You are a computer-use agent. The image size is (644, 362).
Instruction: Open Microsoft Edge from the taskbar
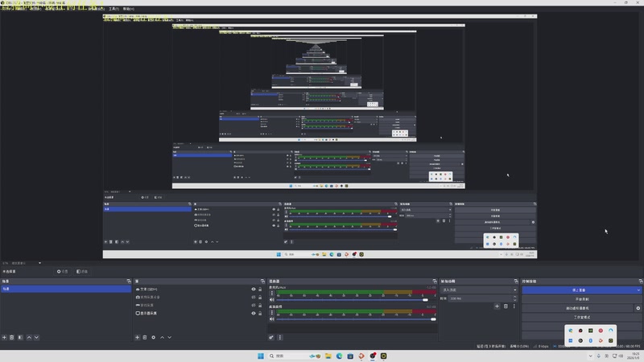point(339,356)
